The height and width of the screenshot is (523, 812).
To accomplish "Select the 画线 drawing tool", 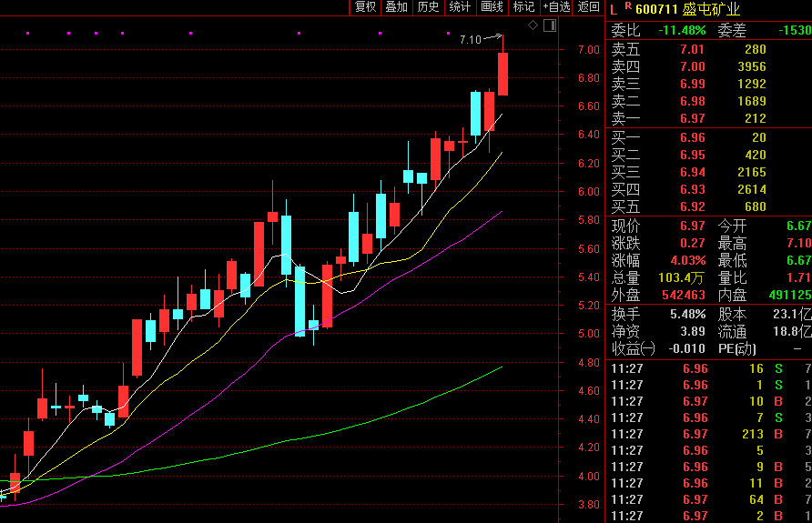I will point(492,7).
